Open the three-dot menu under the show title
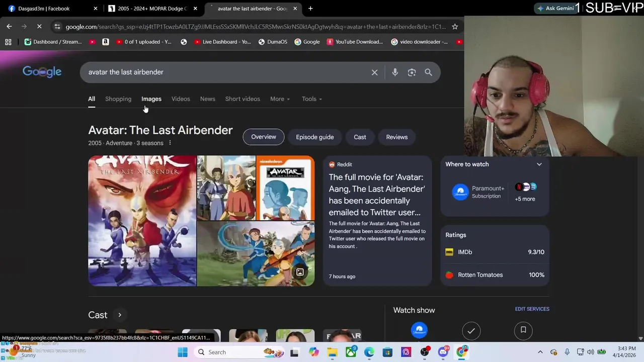 click(x=170, y=143)
